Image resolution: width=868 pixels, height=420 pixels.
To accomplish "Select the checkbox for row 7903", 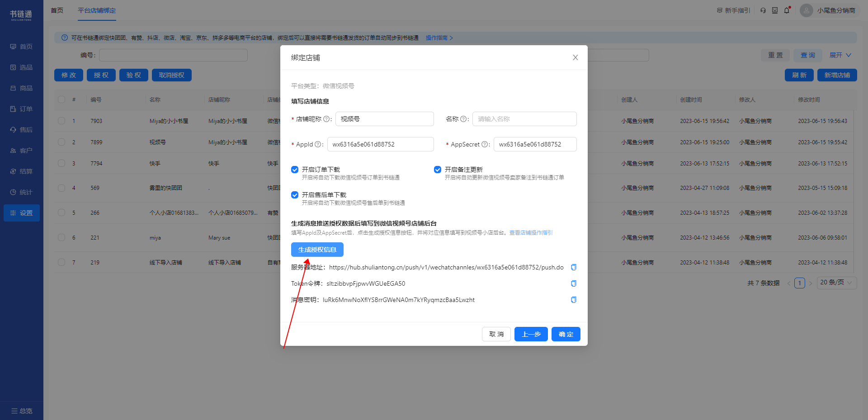I will pos(61,121).
